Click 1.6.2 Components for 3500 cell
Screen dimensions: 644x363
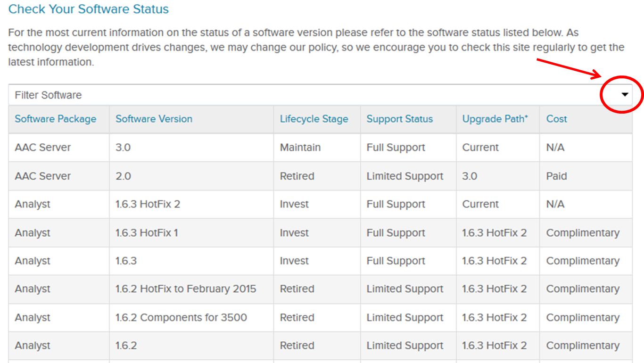181,318
